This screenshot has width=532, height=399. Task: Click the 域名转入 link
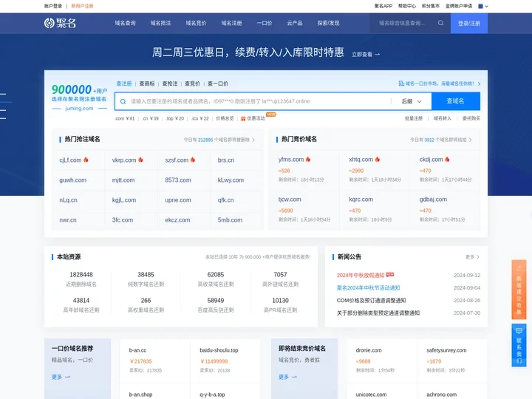click(x=443, y=118)
